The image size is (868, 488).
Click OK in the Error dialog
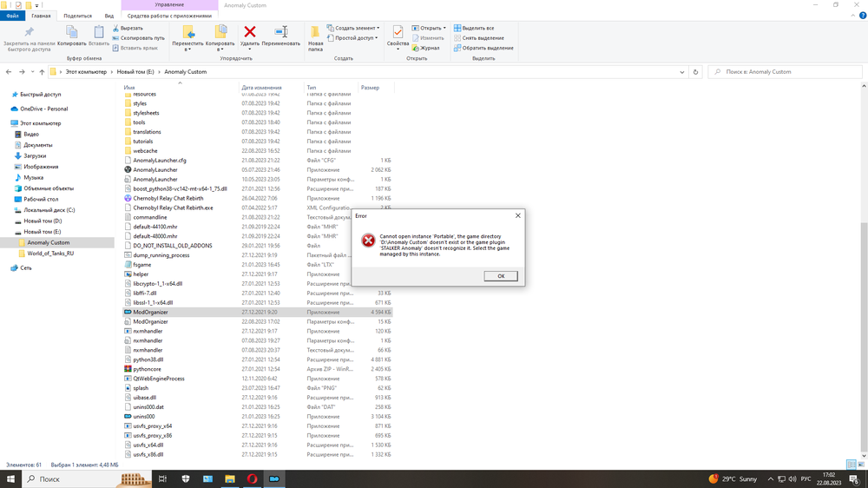point(500,276)
